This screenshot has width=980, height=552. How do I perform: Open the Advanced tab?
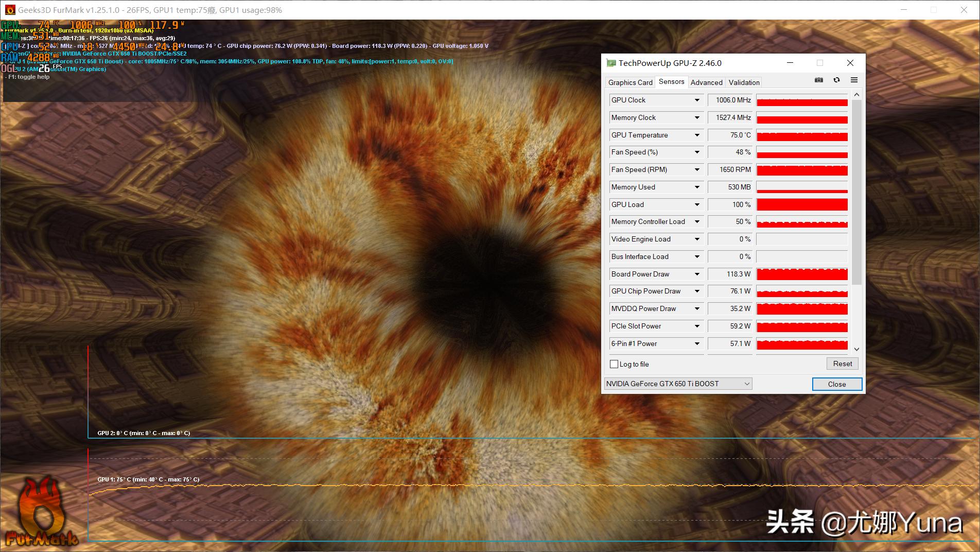(x=706, y=82)
